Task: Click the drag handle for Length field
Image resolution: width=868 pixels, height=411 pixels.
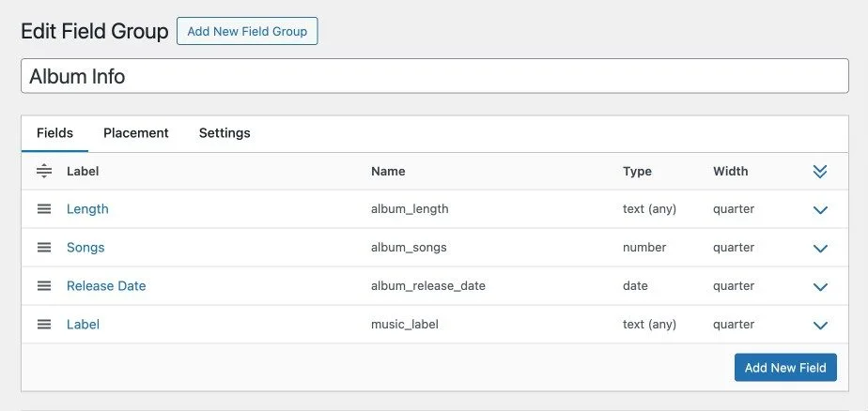Action: pos(44,209)
